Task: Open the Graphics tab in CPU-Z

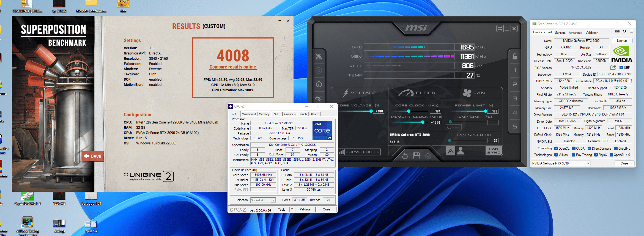Action: (290, 114)
